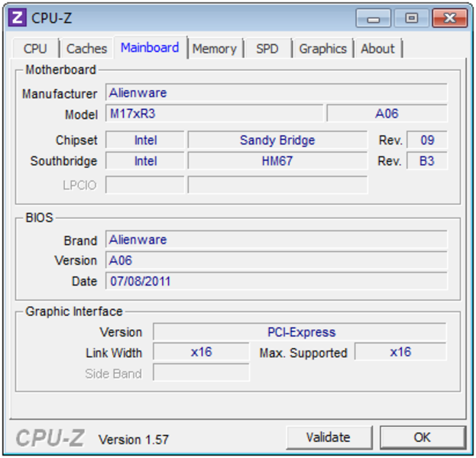Click the Max. Supported value x16
This screenshot has width=476, height=458.
click(400, 352)
